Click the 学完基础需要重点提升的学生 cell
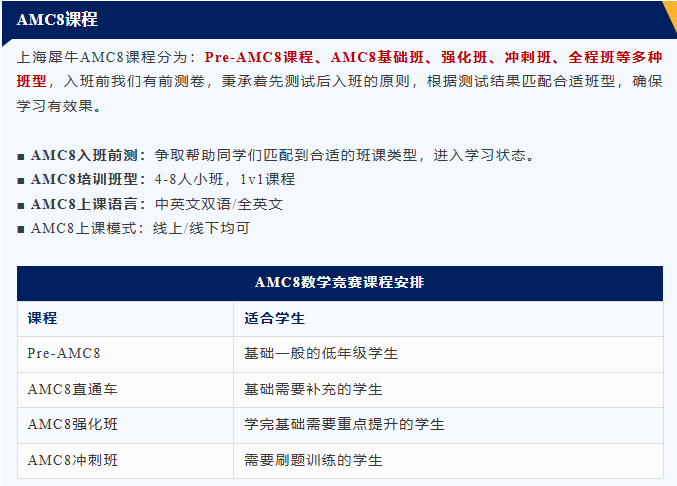This screenshot has height=486, width=677. coord(344,424)
